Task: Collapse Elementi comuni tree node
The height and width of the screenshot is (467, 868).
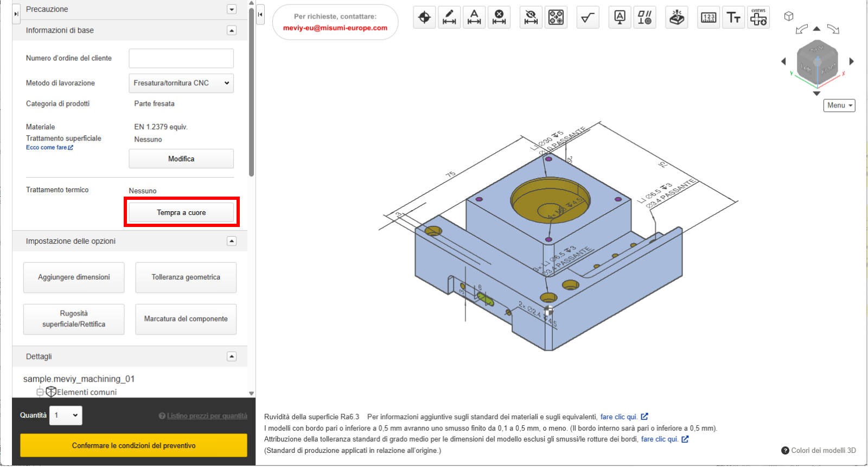Action: pos(40,392)
